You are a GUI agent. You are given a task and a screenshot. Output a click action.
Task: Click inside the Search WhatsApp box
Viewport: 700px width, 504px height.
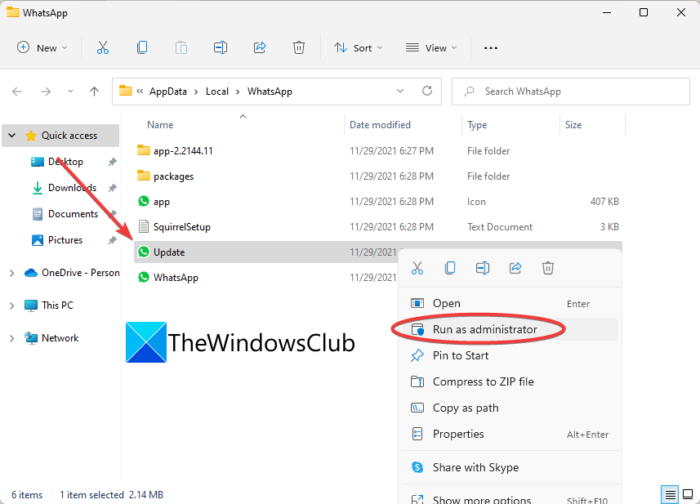tap(571, 92)
